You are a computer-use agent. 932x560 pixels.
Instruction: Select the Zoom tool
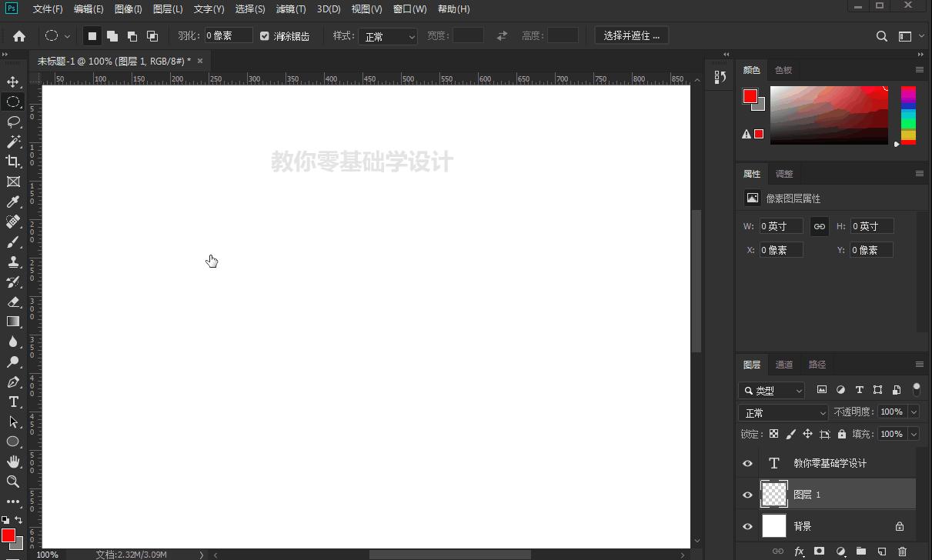(14, 481)
